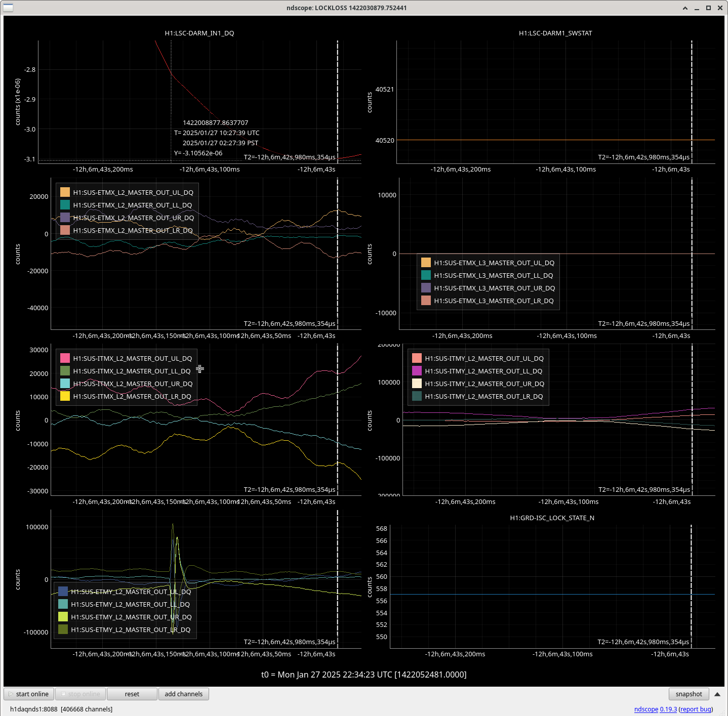Click ITMX_L2_MASTER_OUT_LL_DQ green legend swatch

[65, 371]
